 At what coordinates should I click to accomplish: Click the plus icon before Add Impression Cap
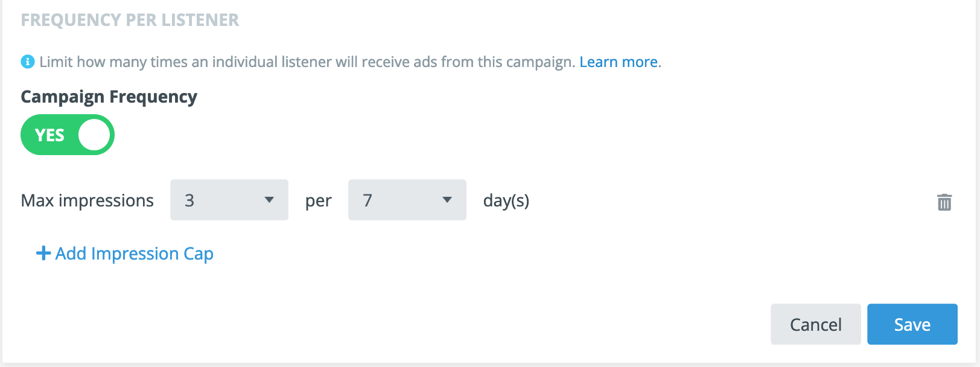(x=43, y=253)
